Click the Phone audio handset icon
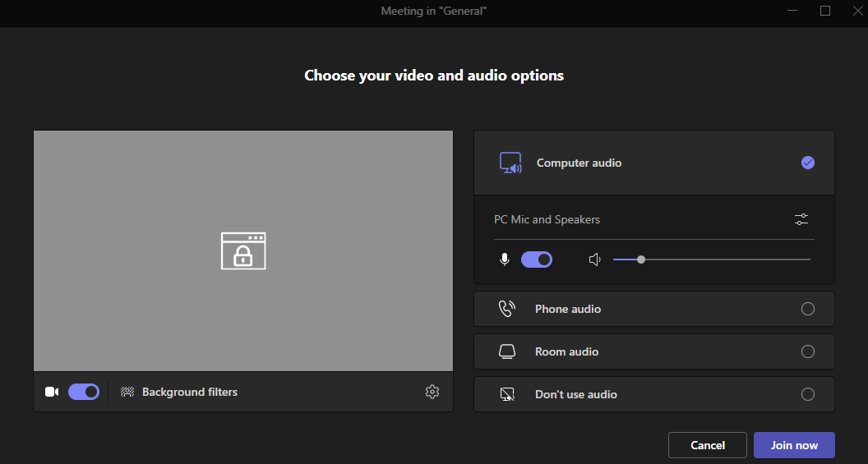Image resolution: width=868 pixels, height=464 pixels. 506,309
